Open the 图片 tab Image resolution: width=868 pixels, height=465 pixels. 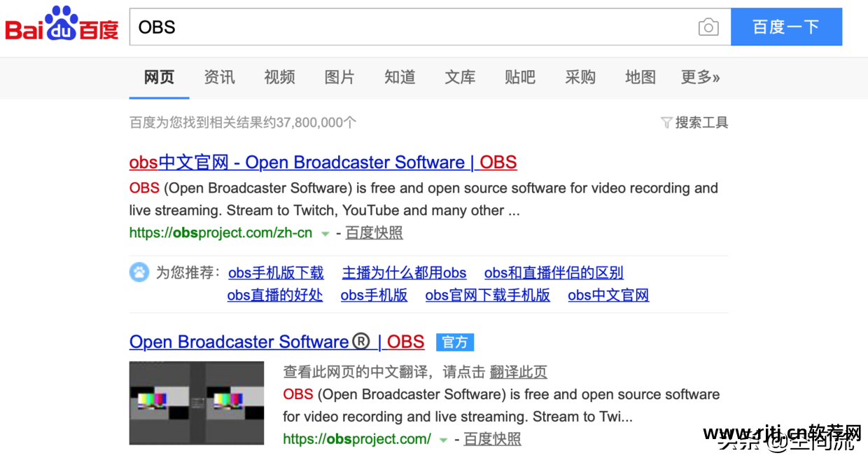[339, 77]
